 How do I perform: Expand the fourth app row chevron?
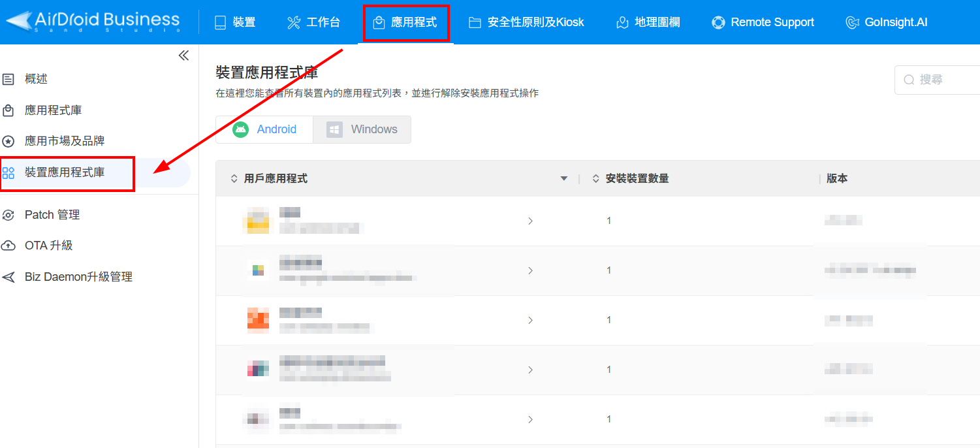tap(530, 370)
